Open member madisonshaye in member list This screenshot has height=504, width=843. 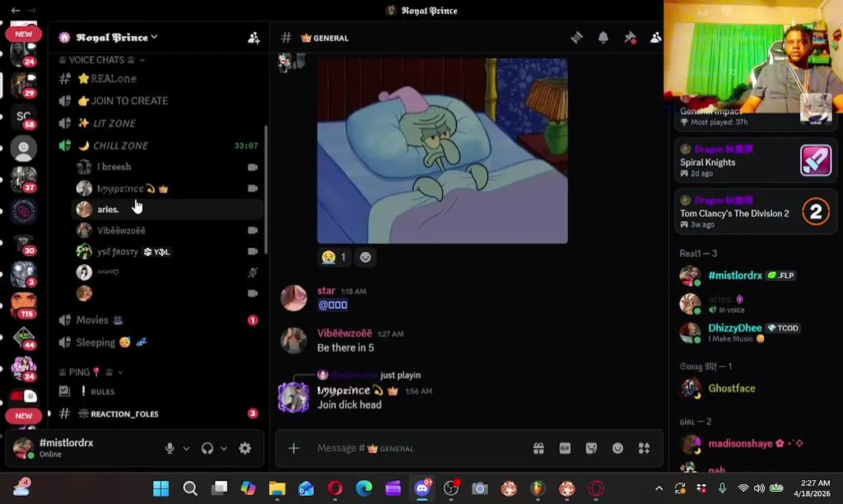(x=755, y=444)
